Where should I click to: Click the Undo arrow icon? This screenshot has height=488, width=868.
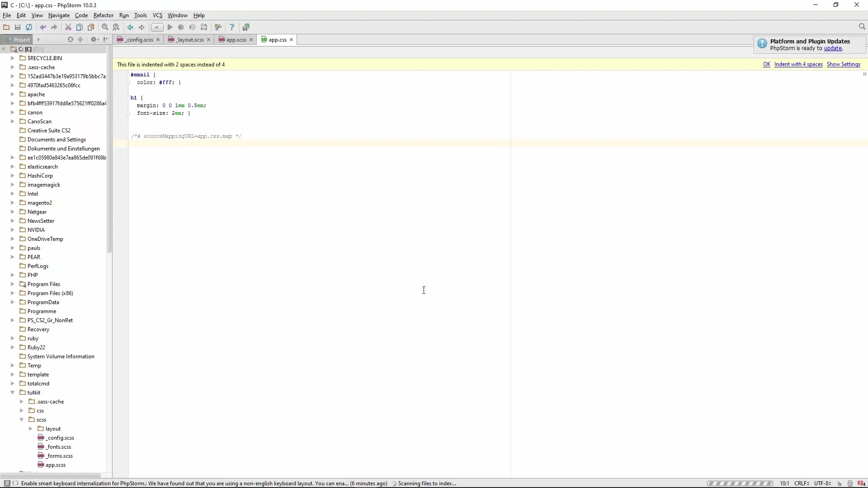click(x=43, y=27)
